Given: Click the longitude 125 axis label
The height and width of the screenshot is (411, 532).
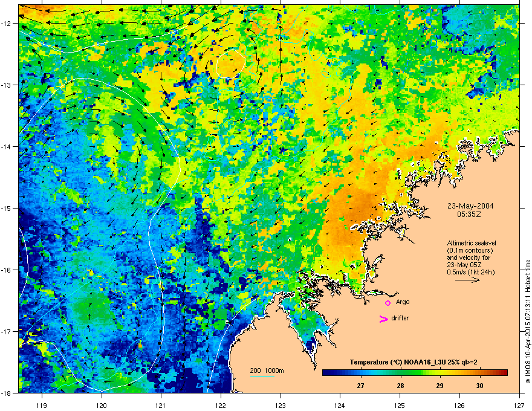Looking at the screenshot, I should tap(400, 406).
